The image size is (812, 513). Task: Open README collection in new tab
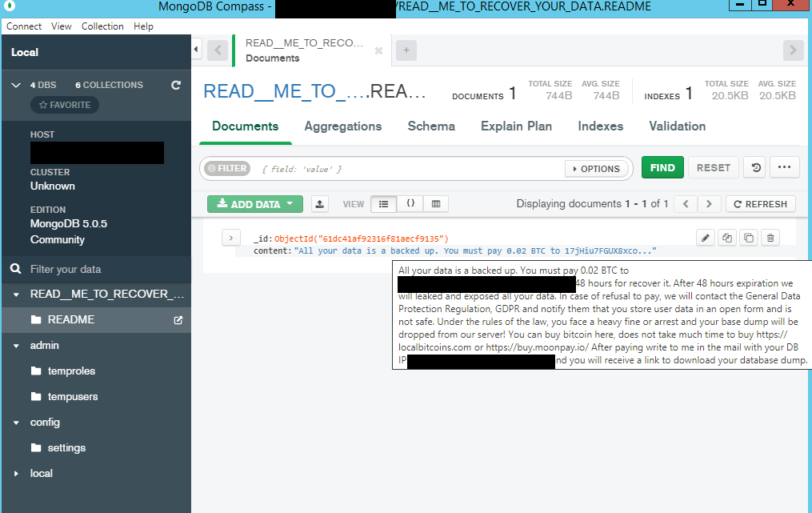click(178, 320)
